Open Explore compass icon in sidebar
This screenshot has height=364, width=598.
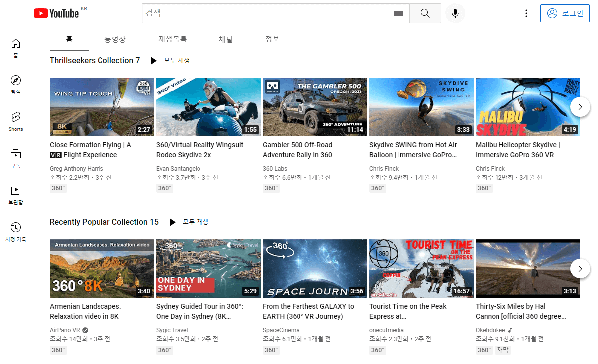point(16,85)
